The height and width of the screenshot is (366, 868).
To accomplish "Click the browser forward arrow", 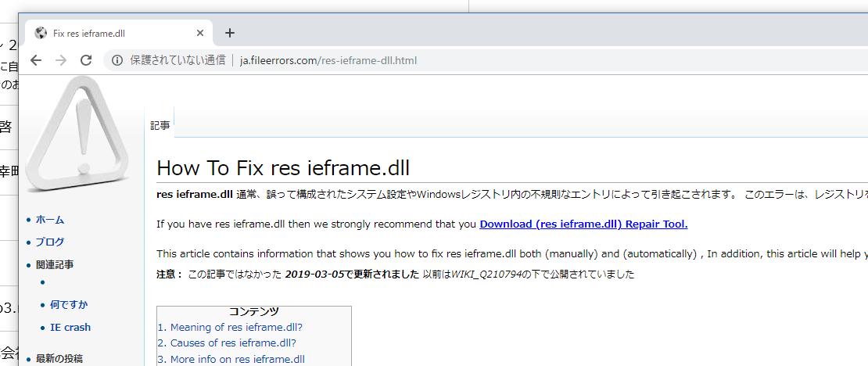I will [61, 60].
